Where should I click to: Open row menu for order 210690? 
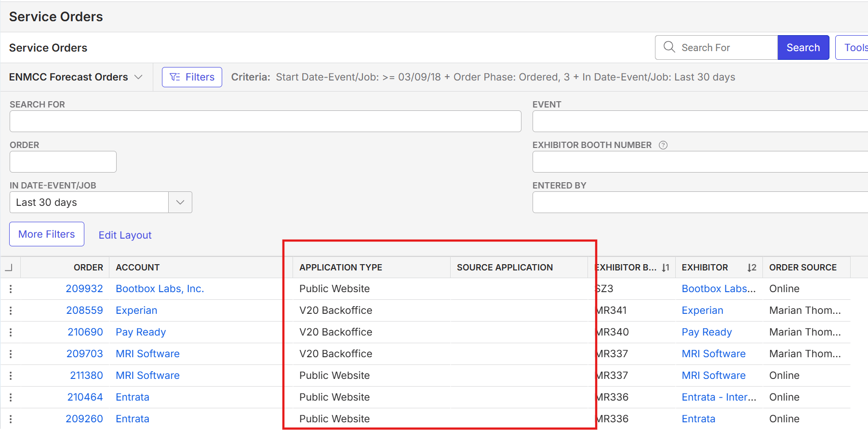[11, 332]
